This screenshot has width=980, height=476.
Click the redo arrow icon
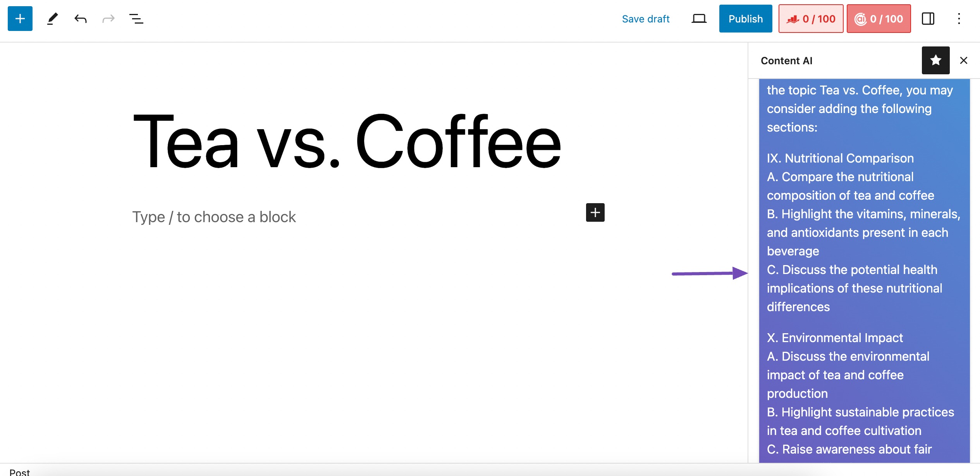point(108,18)
